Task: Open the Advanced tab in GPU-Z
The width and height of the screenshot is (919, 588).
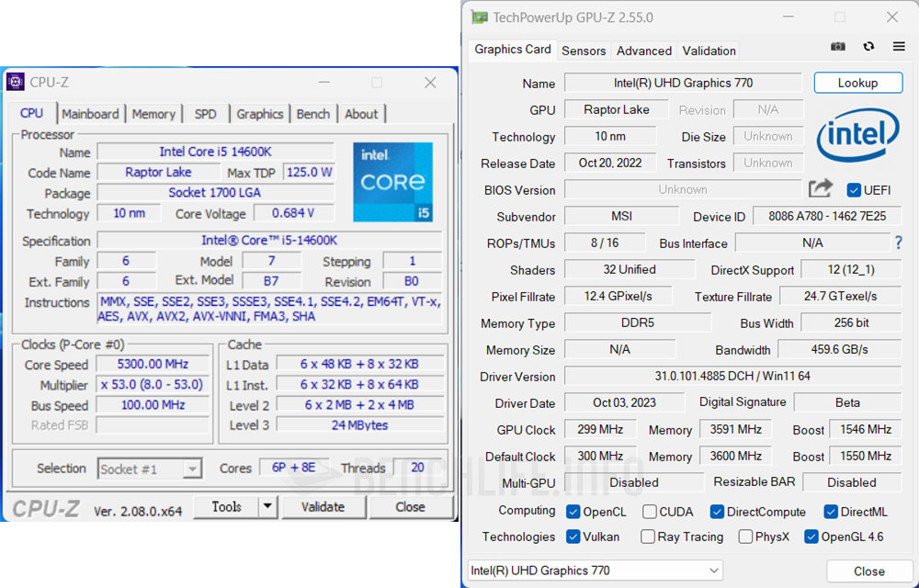Action: (644, 51)
